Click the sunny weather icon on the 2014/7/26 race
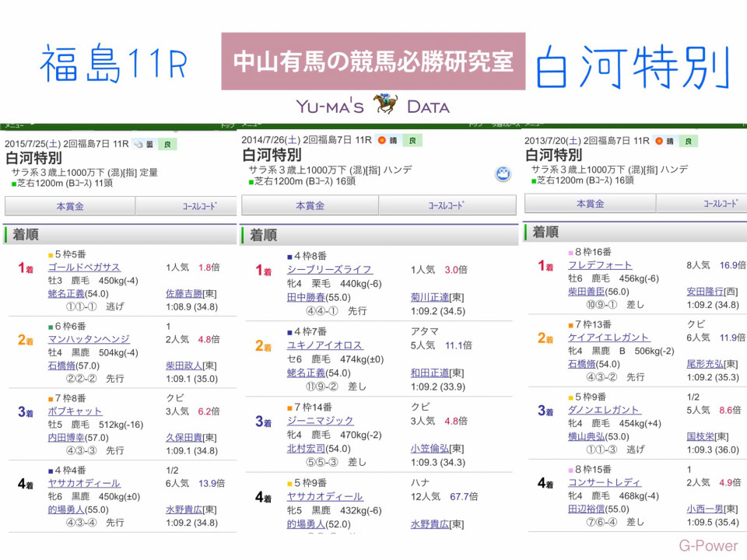Screen dimensions: 747x560 381,140
